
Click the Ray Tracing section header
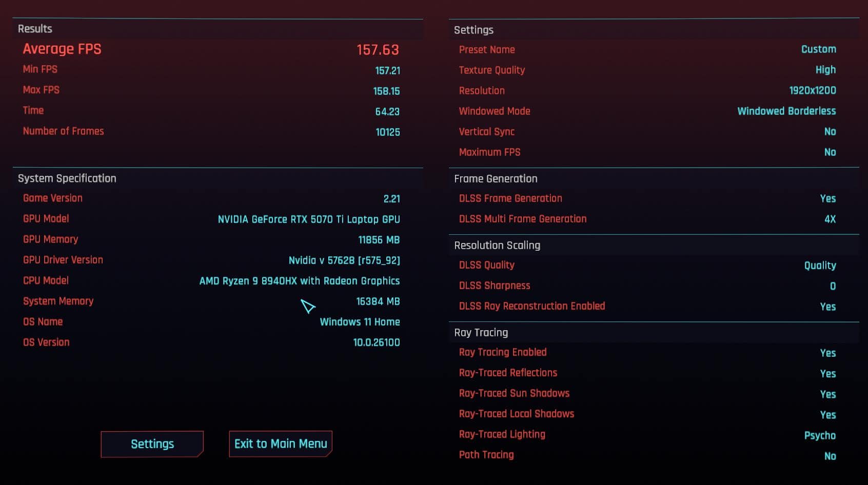[x=481, y=333]
